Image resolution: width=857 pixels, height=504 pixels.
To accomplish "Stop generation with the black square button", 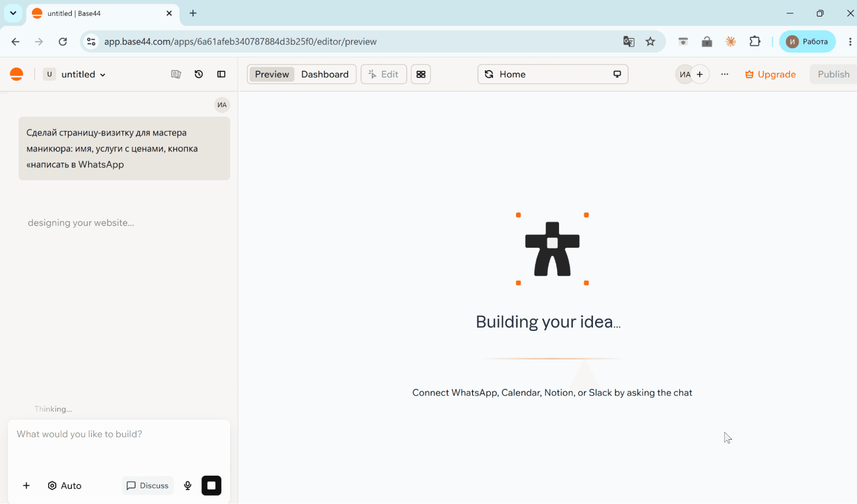I will 211,485.
